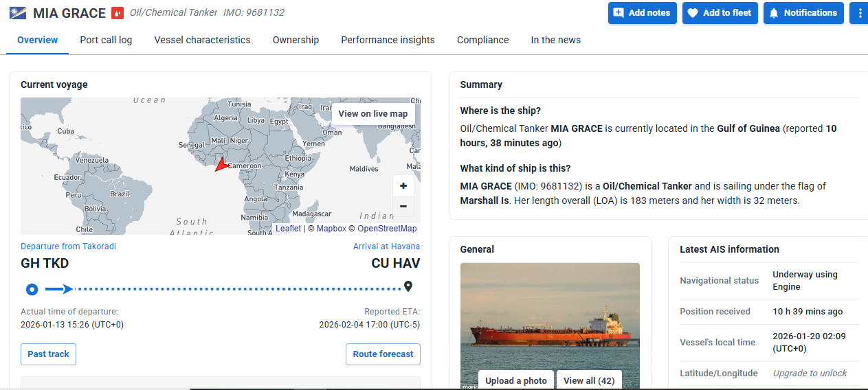Zoom out on the voyage map
The image size is (868, 390).
pos(403,206)
